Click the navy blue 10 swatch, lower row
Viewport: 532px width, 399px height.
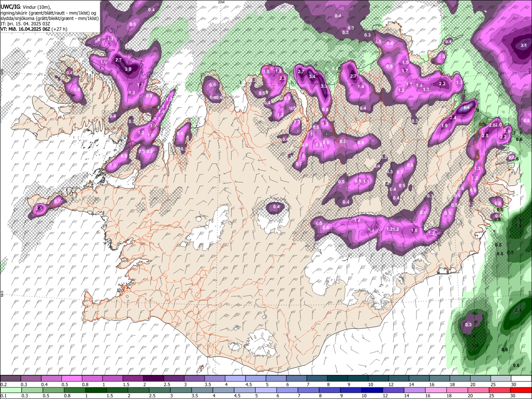pyautogui.click(x=372, y=390)
